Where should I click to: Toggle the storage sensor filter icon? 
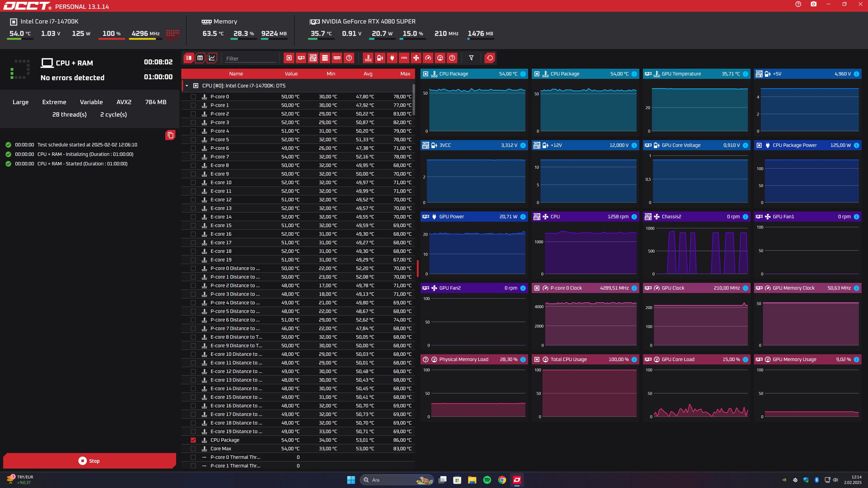[325, 58]
